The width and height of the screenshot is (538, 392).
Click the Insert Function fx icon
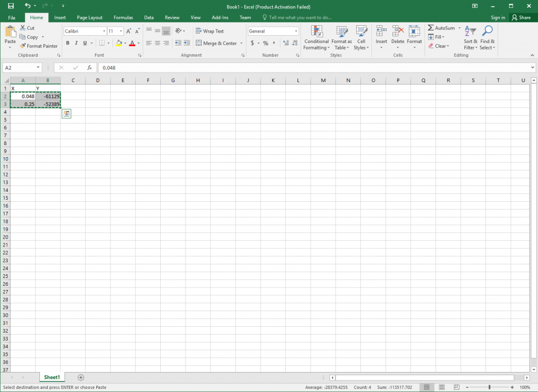click(x=89, y=68)
